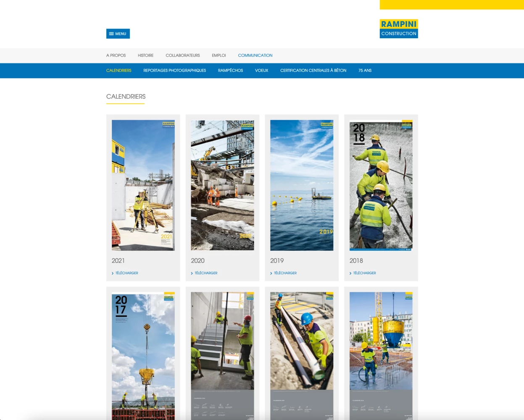
Task: Open the A Propos menu item
Action: 116,55
